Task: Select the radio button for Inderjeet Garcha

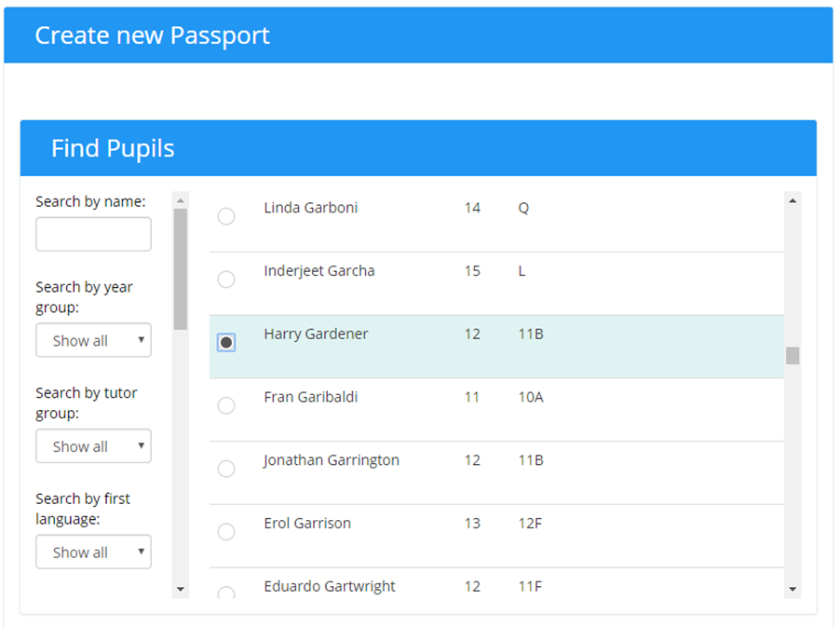Action: 226,279
